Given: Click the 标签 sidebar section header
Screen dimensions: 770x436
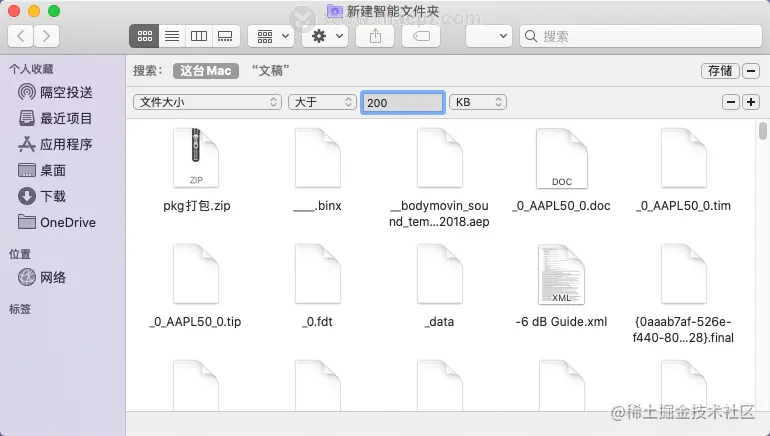Looking at the screenshot, I should (20, 309).
